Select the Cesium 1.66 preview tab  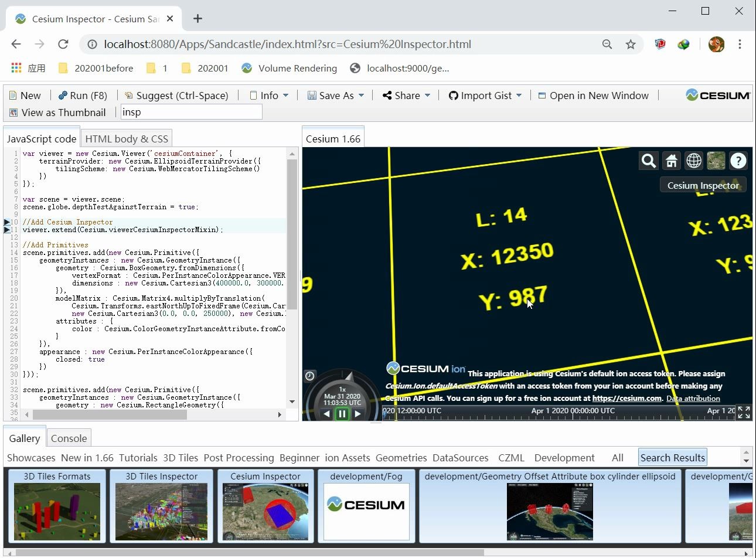point(333,139)
